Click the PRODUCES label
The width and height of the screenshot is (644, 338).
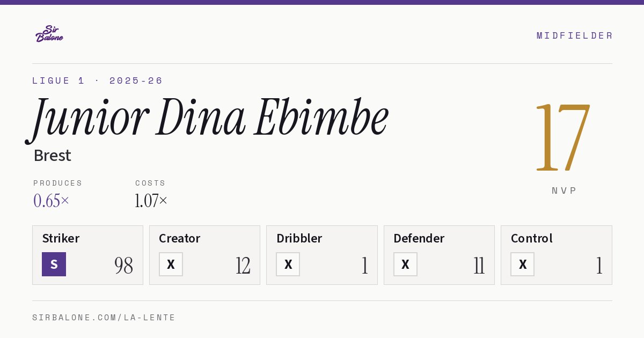[58, 183]
